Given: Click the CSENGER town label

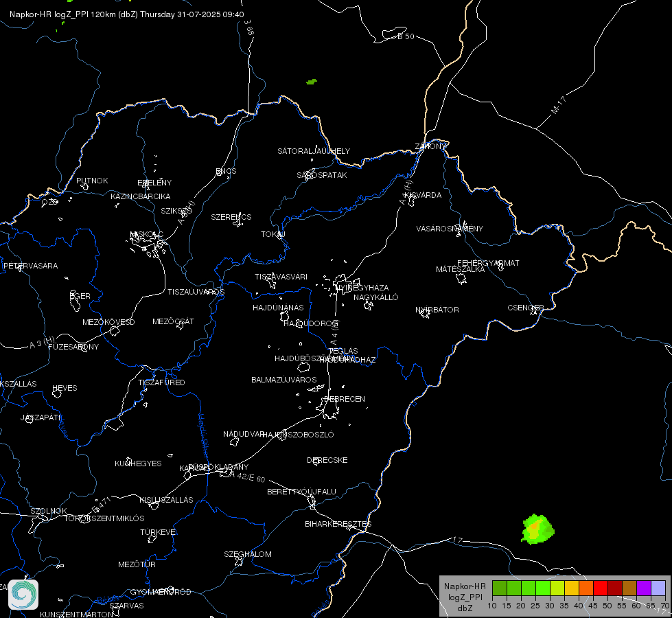Looking at the screenshot, I should click(x=526, y=308).
